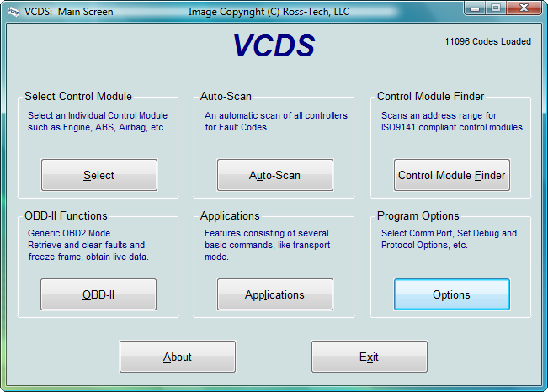This screenshot has height=392, width=548.
Task: Minimize the VCDS window
Action: click(475, 8)
